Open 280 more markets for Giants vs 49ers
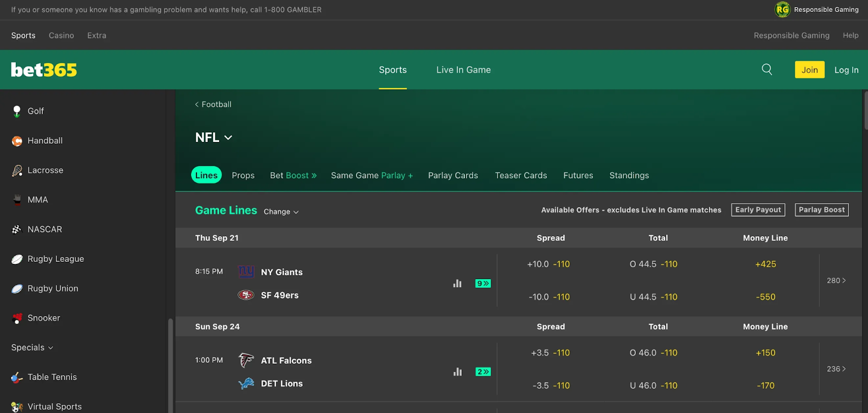The height and width of the screenshot is (413, 868). (836, 280)
